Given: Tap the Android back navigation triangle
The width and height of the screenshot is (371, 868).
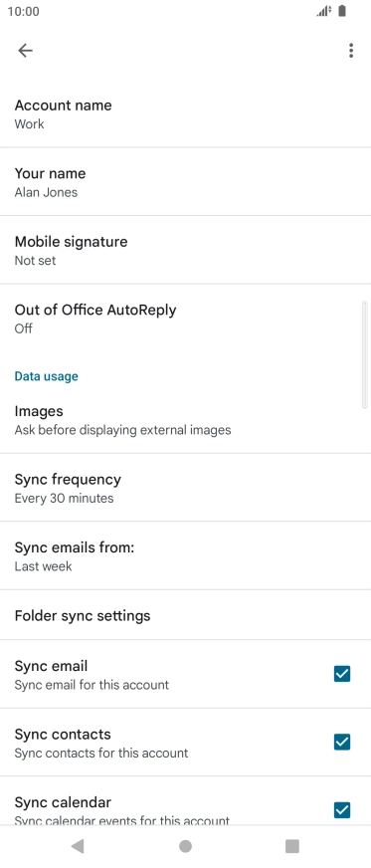Looking at the screenshot, I should point(78,846).
